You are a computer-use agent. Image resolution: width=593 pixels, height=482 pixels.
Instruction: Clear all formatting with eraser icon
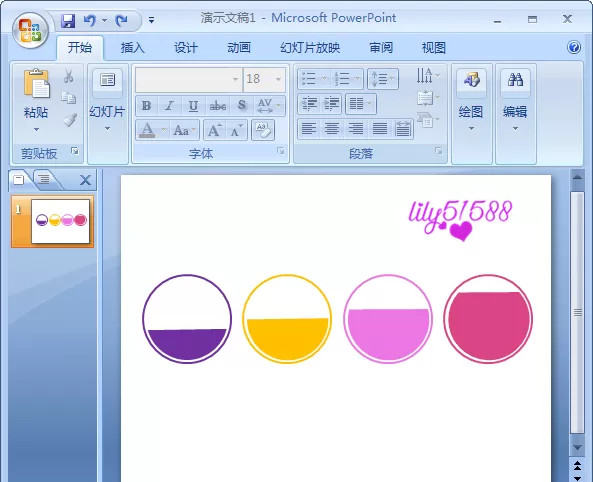[263, 131]
